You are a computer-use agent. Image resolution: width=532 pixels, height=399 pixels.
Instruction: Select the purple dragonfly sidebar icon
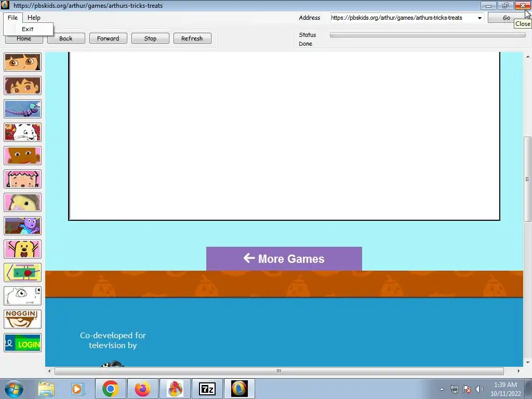tap(23, 109)
